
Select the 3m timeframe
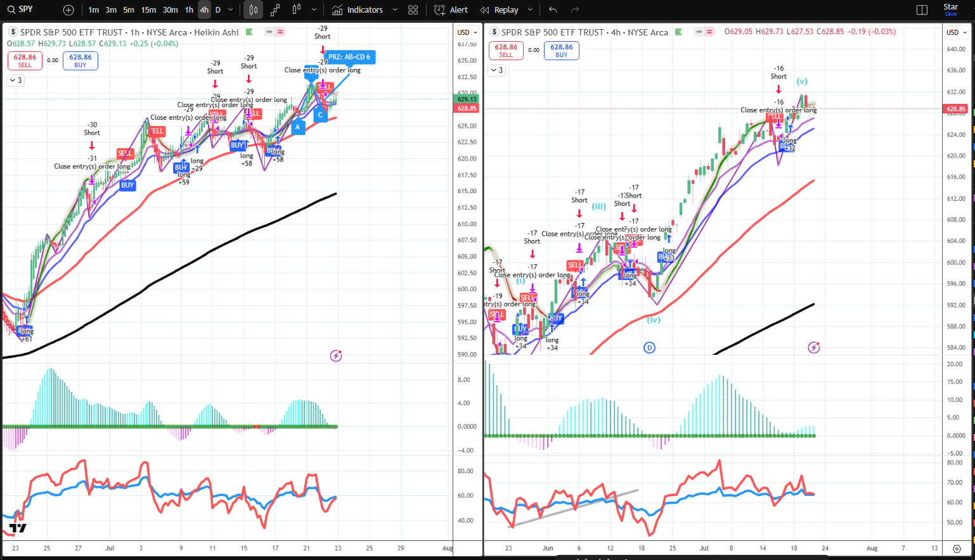coord(111,10)
